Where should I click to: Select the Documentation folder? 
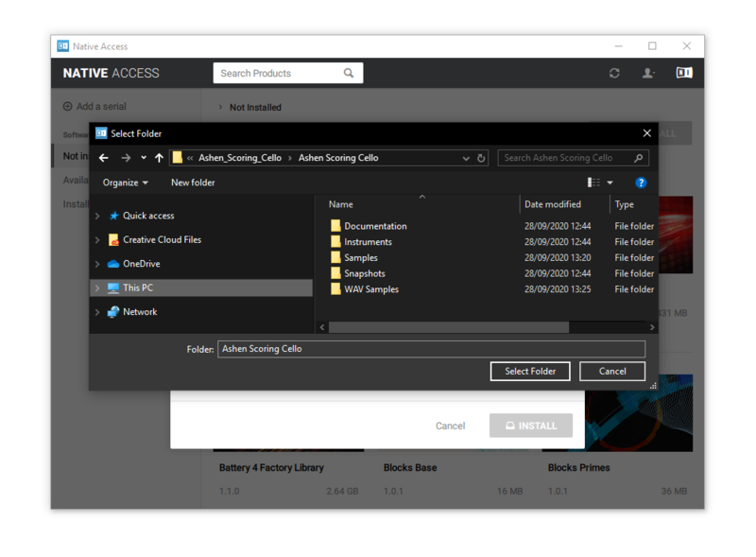(x=375, y=226)
